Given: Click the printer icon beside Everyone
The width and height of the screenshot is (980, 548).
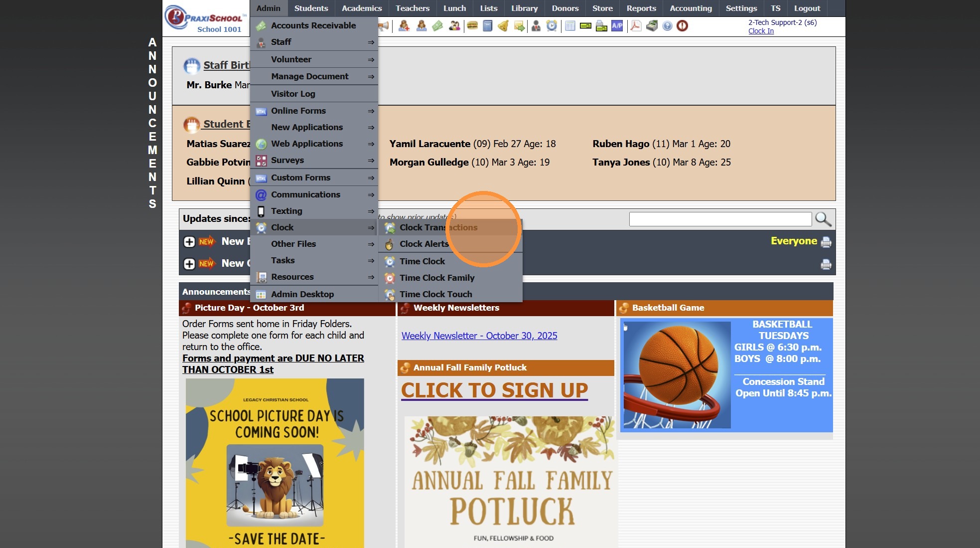Looking at the screenshot, I should click(826, 242).
